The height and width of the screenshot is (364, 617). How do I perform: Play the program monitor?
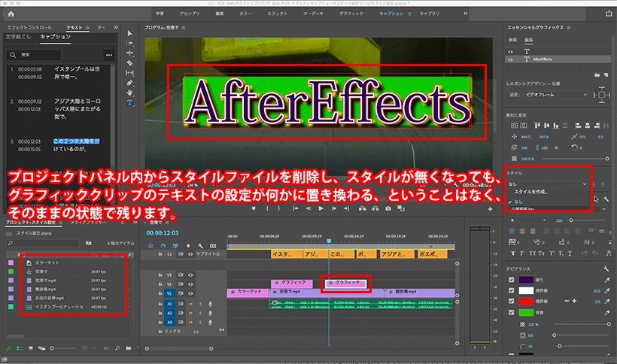click(321, 208)
